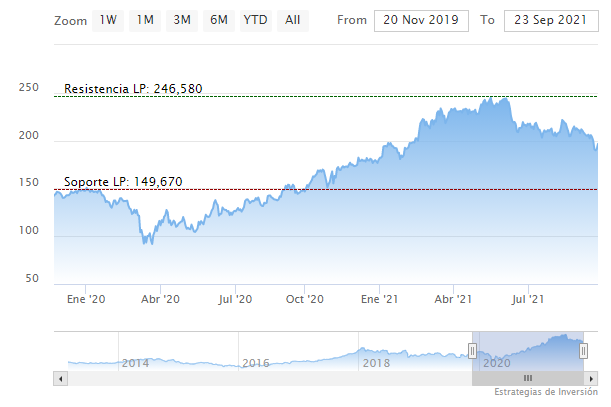Grab the right navigator range handle

point(583,350)
